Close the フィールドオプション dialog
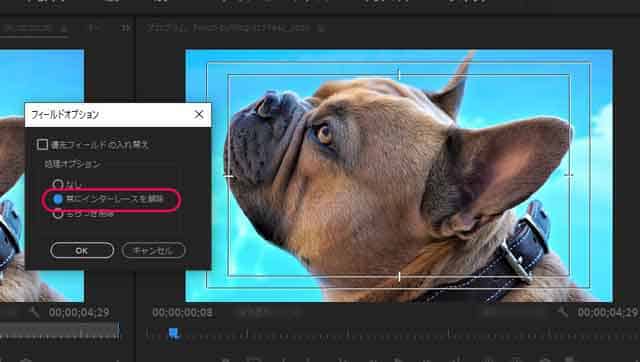Screen dimensions: 640x362 (199, 115)
